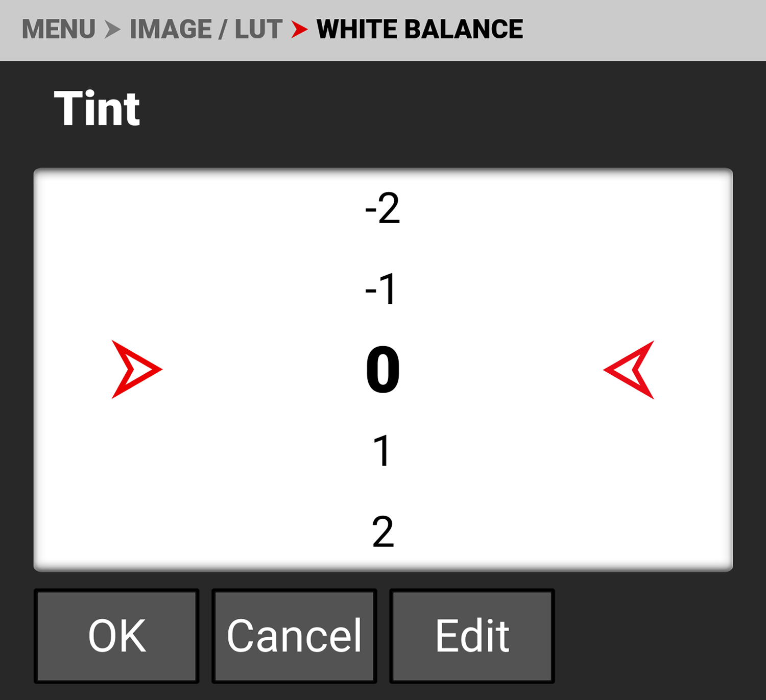Open the MENU breadcrumb item

tap(59, 29)
